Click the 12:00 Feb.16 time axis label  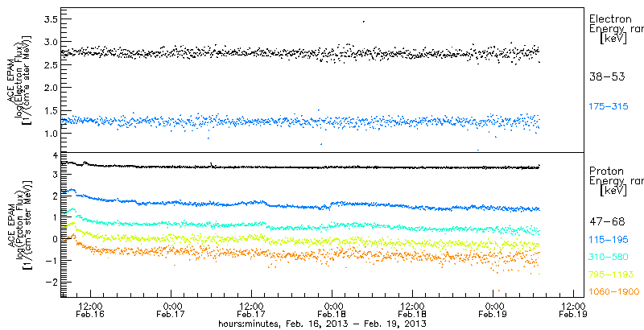coord(90,310)
